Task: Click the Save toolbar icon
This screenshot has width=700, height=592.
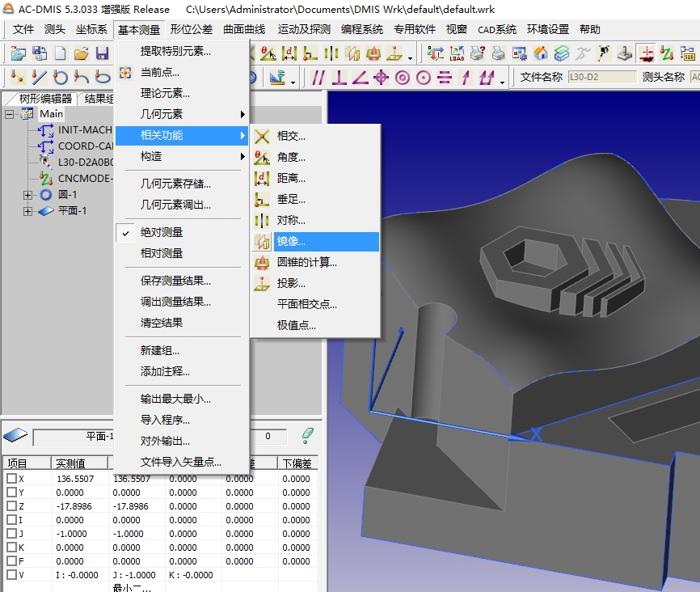Action: pyautogui.click(x=102, y=54)
